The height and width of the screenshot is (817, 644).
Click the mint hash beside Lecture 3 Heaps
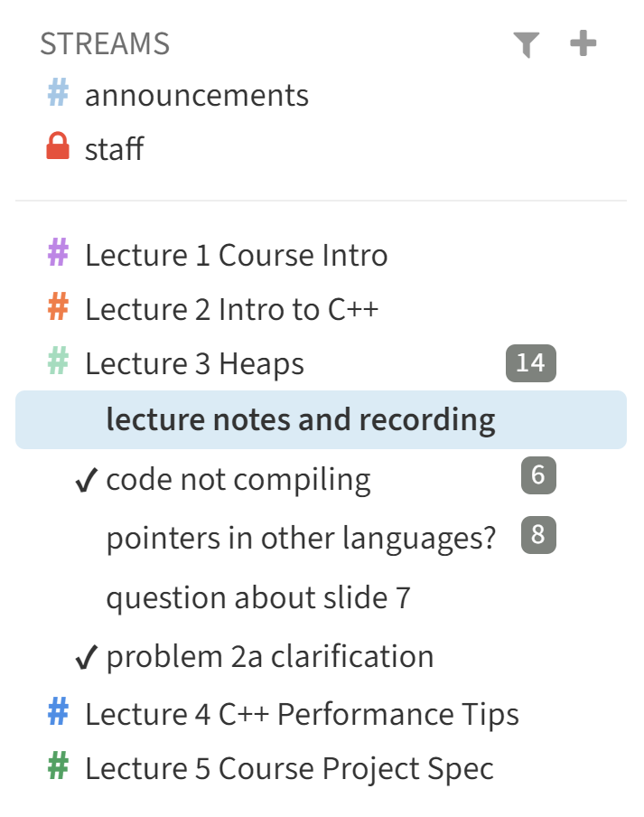(58, 362)
